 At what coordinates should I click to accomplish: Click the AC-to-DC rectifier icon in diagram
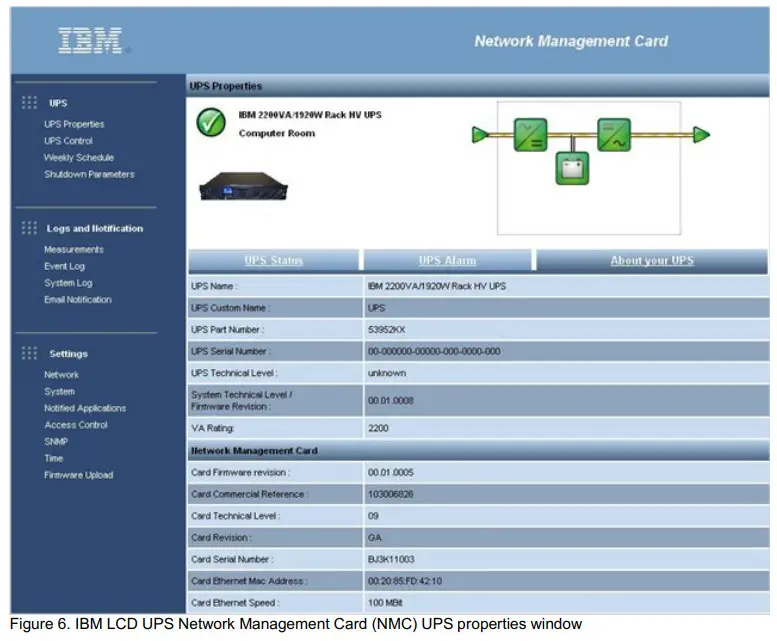coord(530,135)
